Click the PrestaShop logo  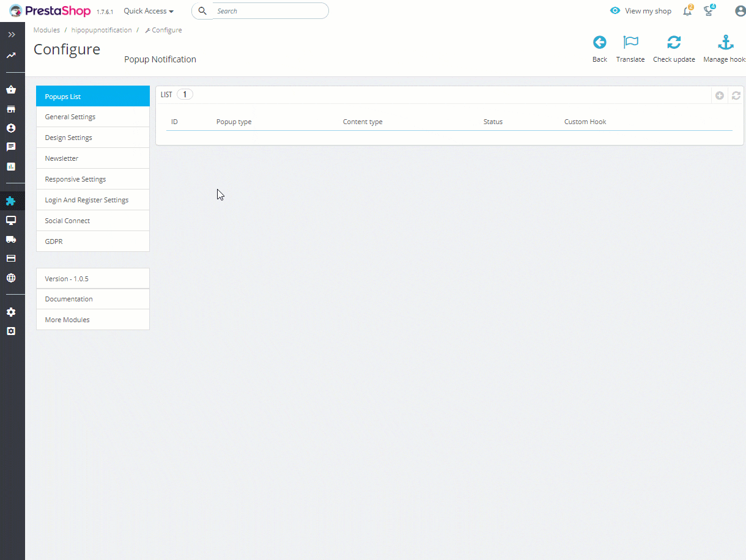click(x=50, y=11)
